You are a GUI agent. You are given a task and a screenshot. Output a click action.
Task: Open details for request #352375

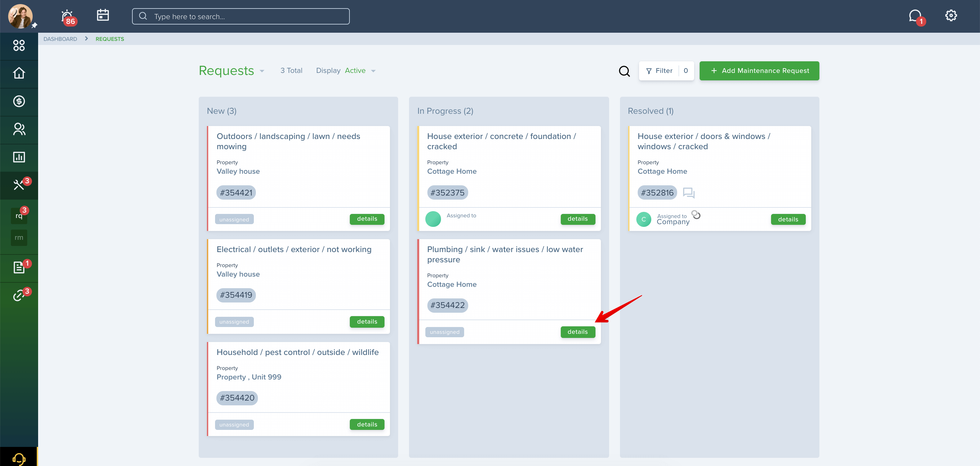click(577, 219)
